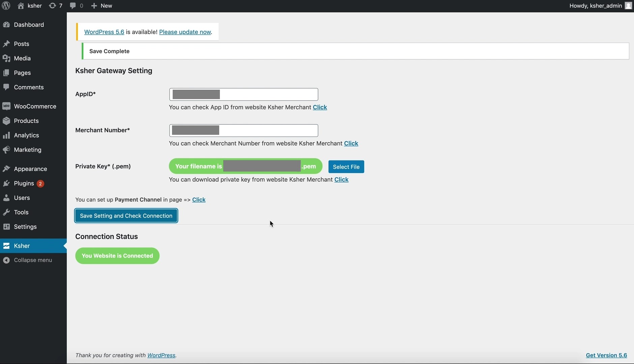Image resolution: width=634 pixels, height=364 pixels.
Task: Click the Users person icon
Action: (6, 198)
